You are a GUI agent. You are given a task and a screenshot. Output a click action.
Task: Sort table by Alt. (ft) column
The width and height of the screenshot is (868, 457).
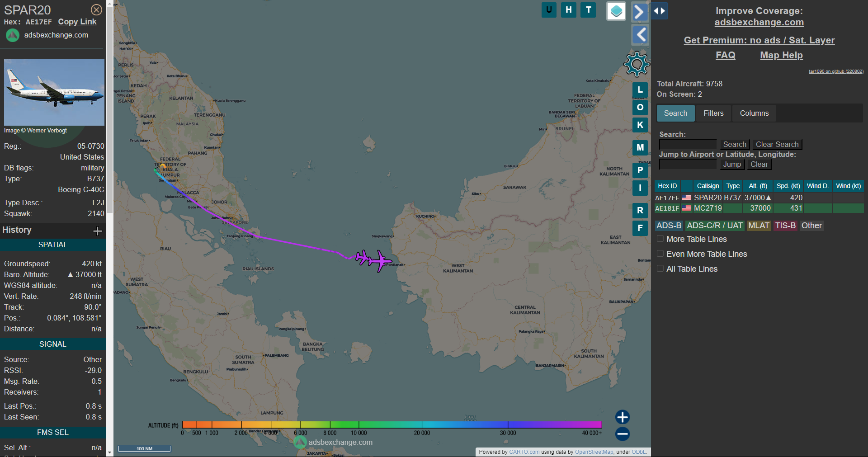(758, 186)
